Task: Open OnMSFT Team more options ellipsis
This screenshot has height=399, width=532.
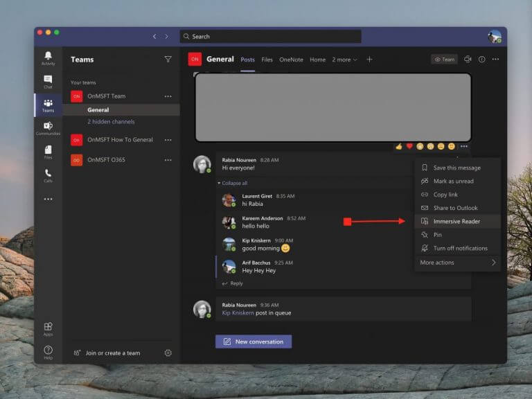Action: [168, 96]
